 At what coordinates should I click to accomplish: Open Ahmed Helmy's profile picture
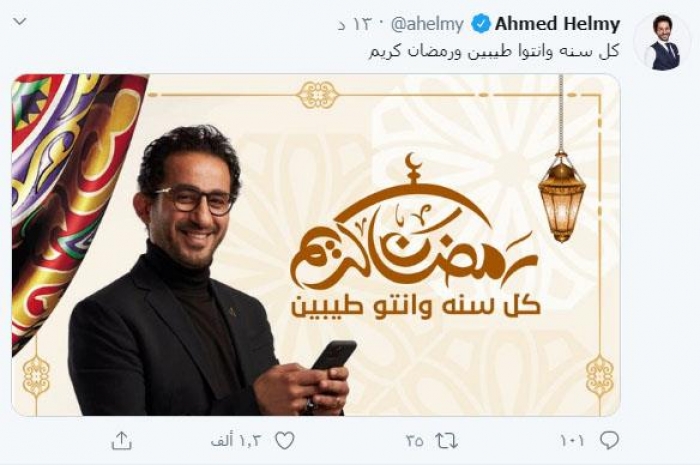click(665, 42)
